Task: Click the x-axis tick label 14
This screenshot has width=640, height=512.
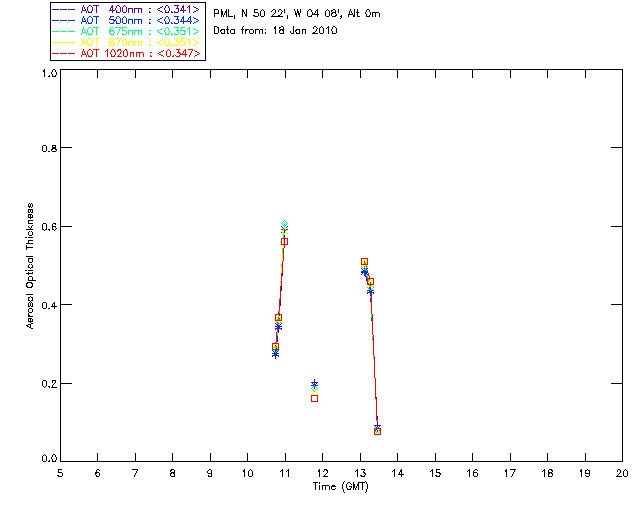Action: [398, 473]
